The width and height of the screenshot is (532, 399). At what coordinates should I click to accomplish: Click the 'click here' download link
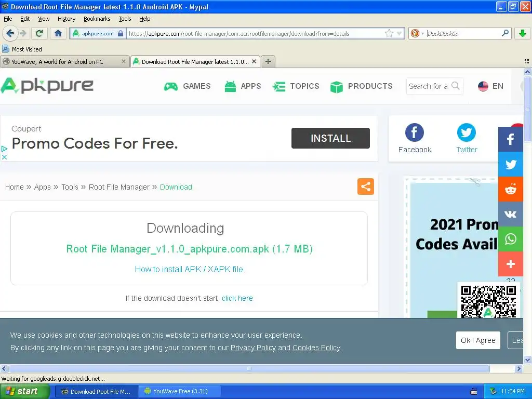237,298
